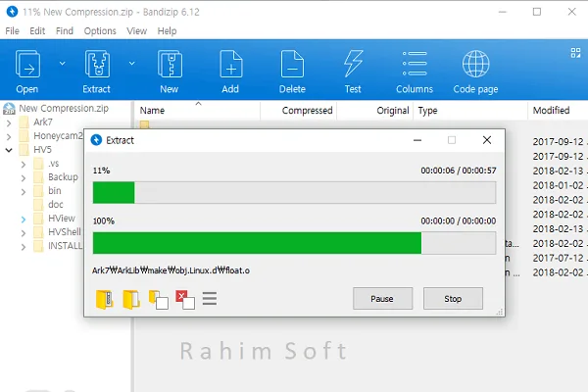Click the Add files toolbar icon
The height and width of the screenshot is (392, 588).
pyautogui.click(x=231, y=64)
